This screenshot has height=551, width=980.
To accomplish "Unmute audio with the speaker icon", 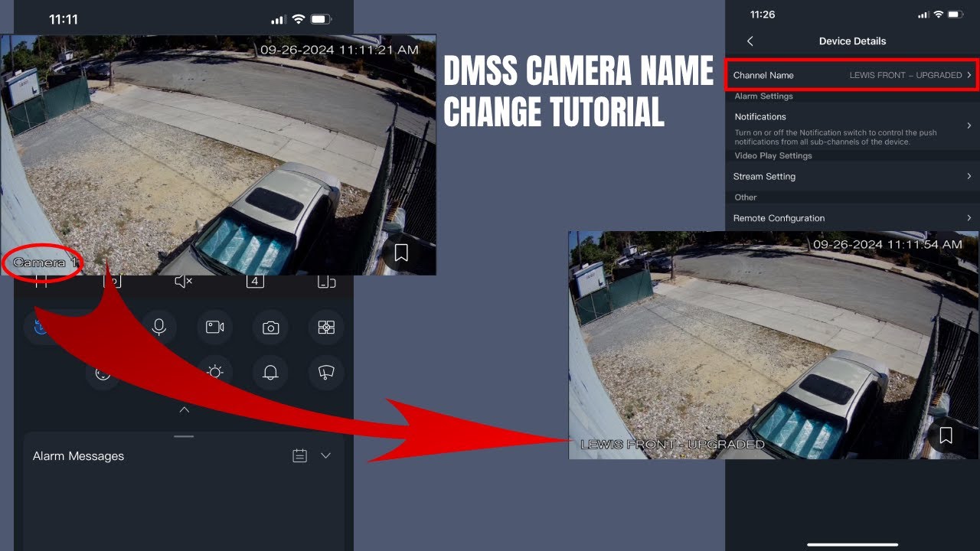I will point(183,281).
